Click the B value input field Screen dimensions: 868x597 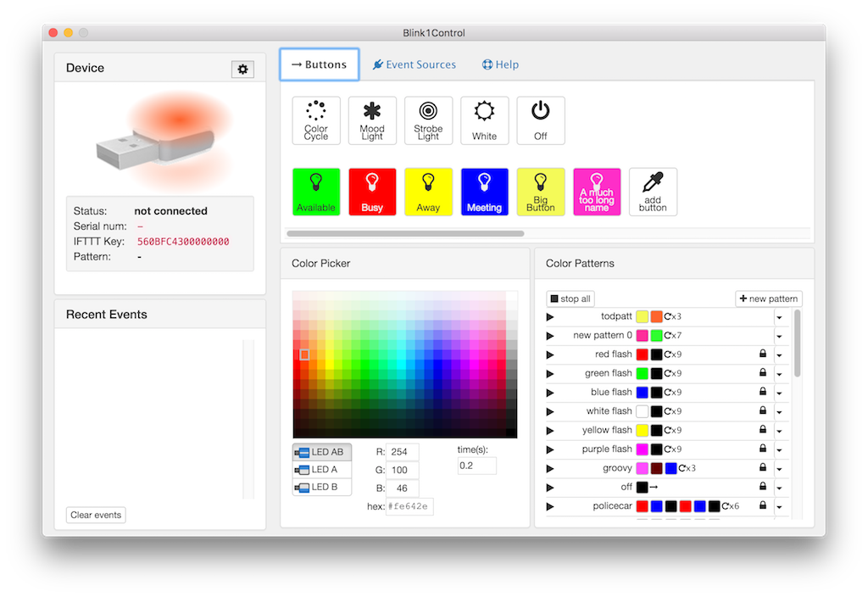click(403, 488)
